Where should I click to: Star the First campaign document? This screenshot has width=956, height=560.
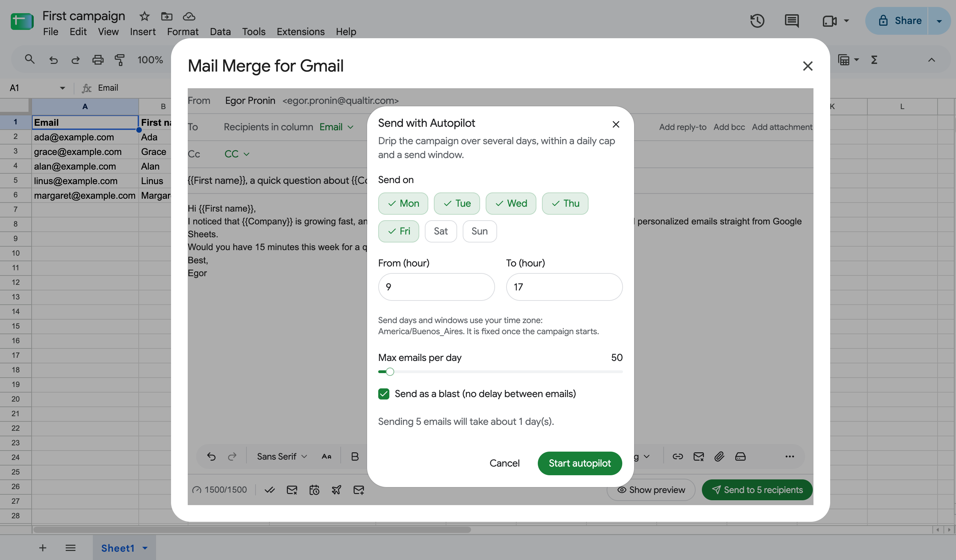click(x=144, y=16)
